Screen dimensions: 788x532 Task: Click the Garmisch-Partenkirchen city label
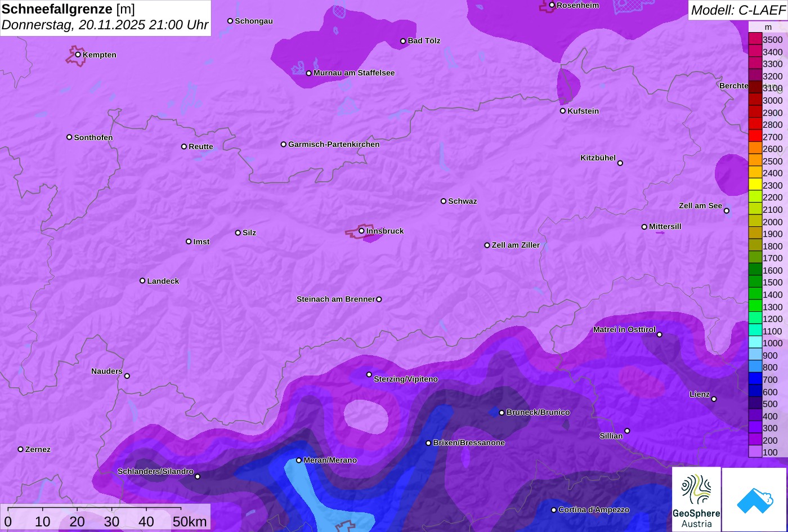coord(334,145)
